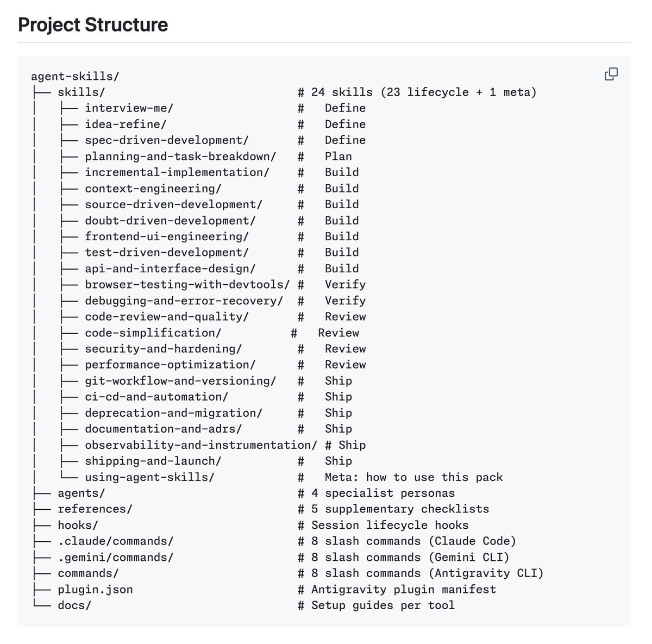Select the docs/ folder entry

pos(74,605)
